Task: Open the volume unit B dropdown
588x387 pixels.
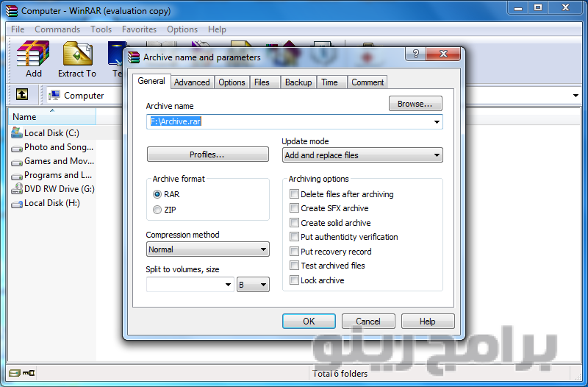Action: pos(253,285)
